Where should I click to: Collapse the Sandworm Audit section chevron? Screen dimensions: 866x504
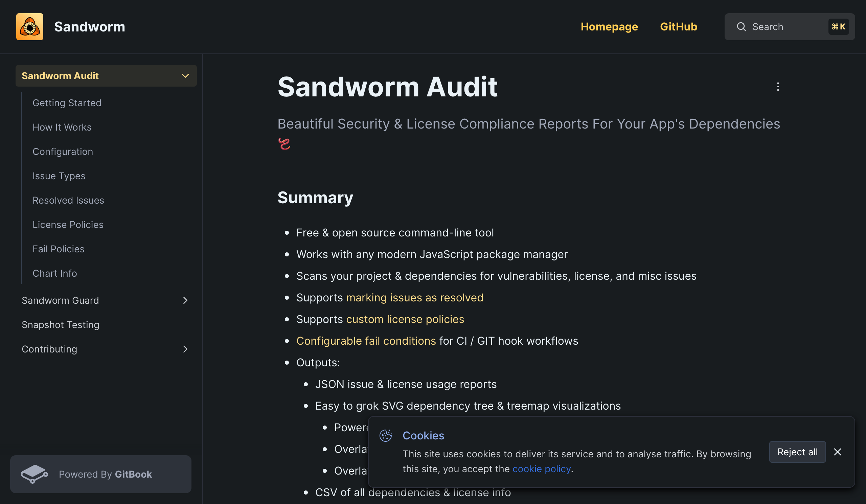(185, 76)
